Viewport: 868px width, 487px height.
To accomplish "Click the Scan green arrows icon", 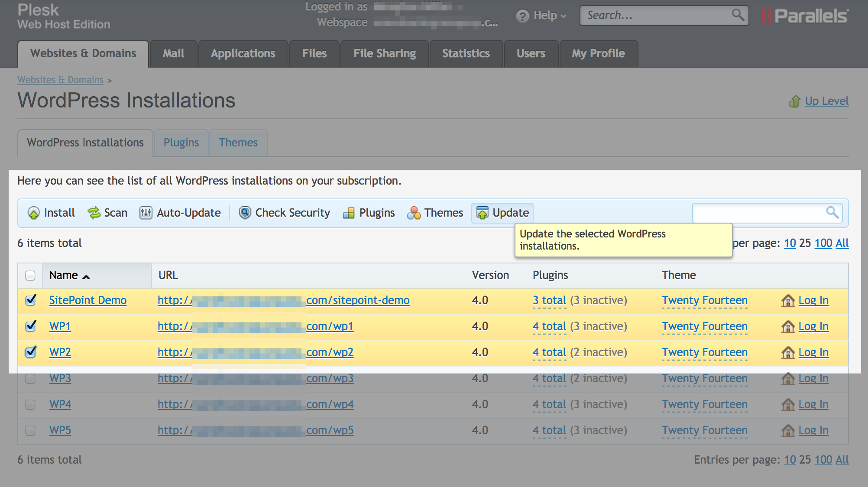I will pyautogui.click(x=94, y=213).
